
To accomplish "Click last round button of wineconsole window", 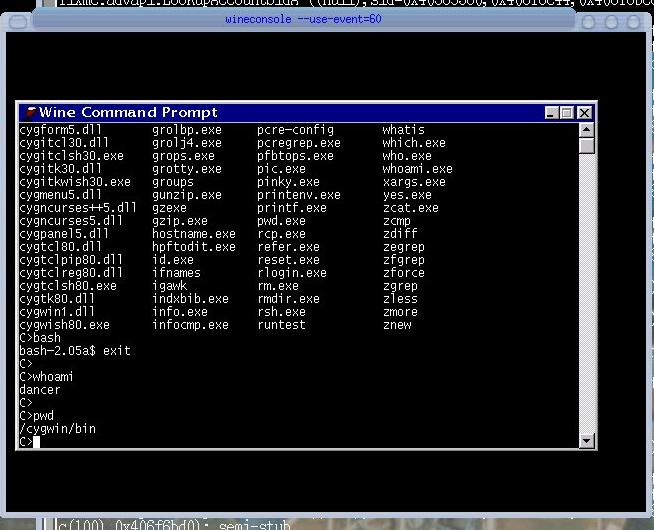I will coord(634,22).
